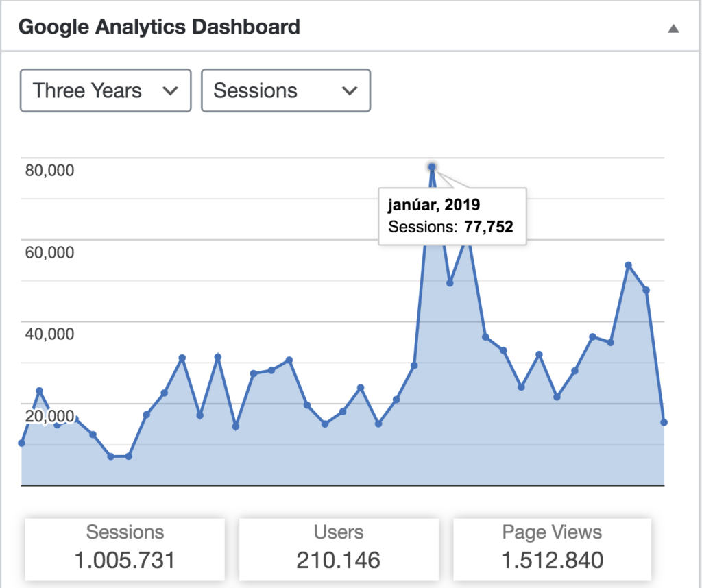
Task: Click the 80,000 axis label
Action: pyautogui.click(x=49, y=171)
